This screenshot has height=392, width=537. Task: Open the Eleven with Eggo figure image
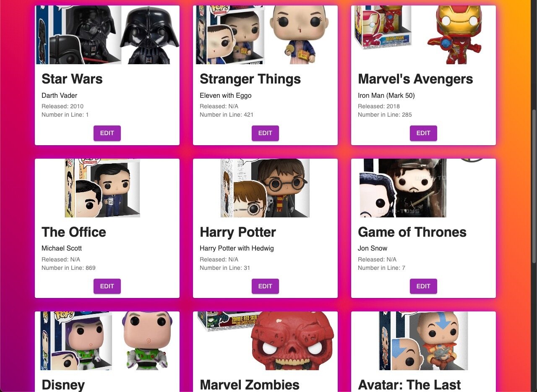pyautogui.click(x=265, y=35)
